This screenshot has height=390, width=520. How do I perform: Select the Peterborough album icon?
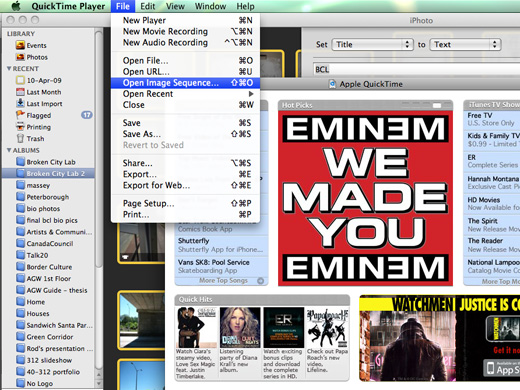tap(20, 197)
